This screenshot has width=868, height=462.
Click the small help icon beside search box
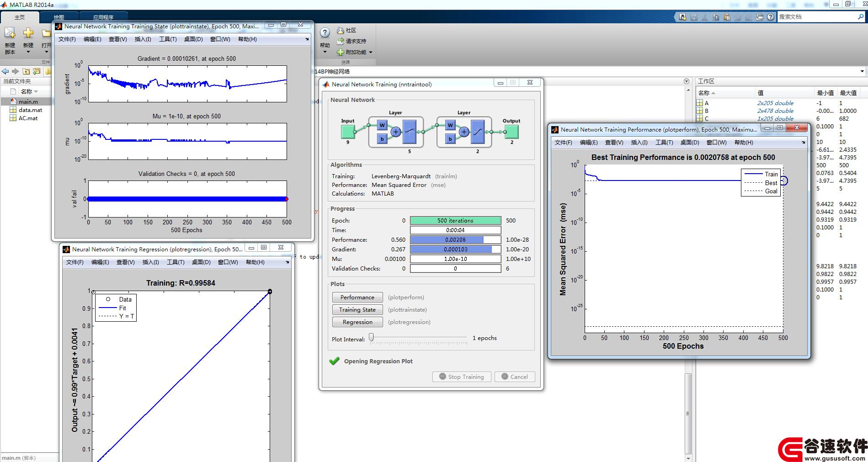(x=771, y=17)
